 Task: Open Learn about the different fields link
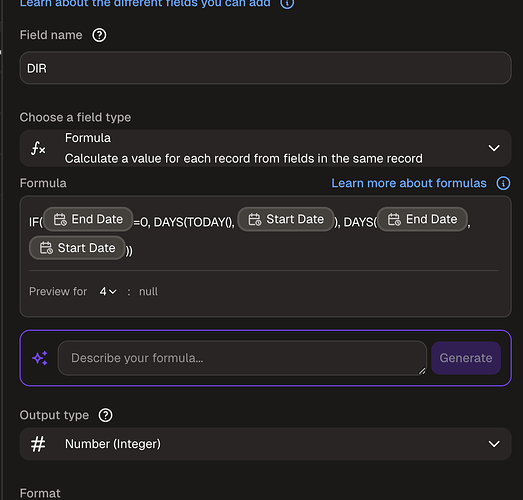tap(145, 3)
